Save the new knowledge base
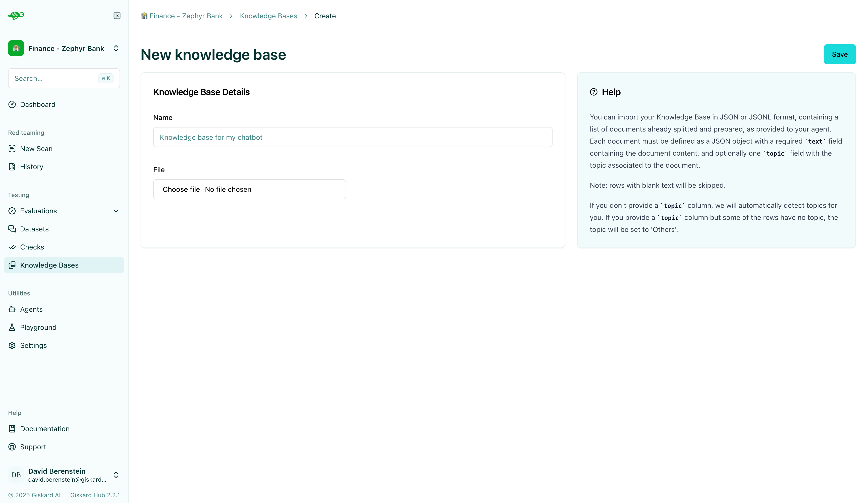This screenshot has width=868, height=503. tap(839, 54)
